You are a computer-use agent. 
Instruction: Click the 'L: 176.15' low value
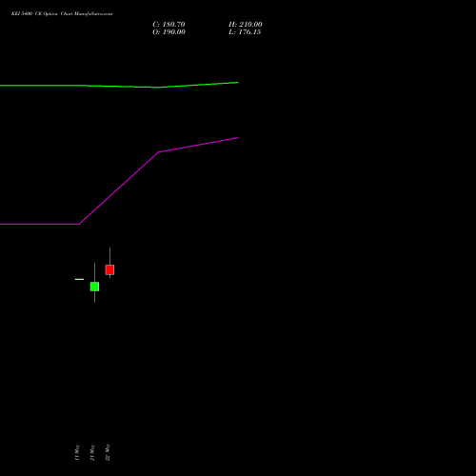tap(245, 32)
